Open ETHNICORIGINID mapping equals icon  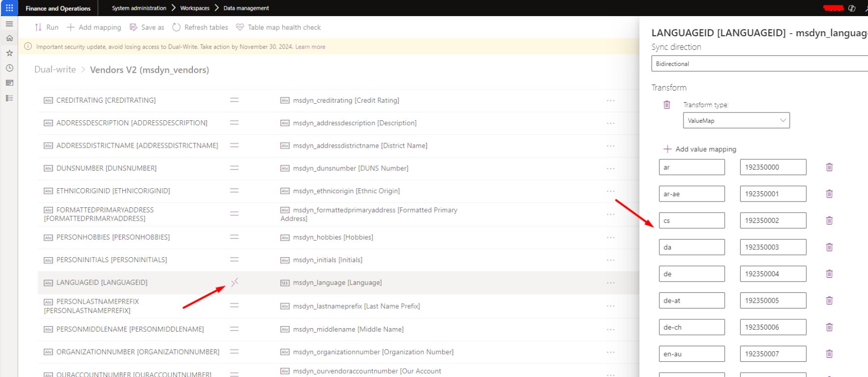tap(235, 191)
